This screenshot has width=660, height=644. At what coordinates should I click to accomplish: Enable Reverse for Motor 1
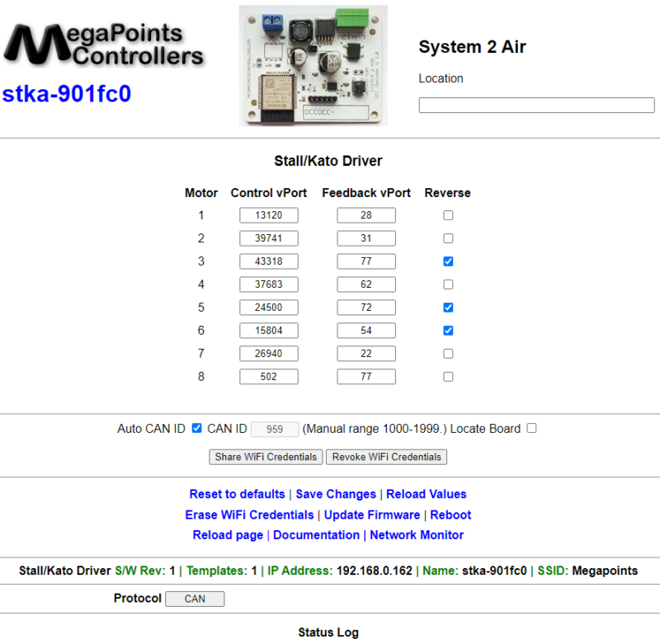coord(448,214)
